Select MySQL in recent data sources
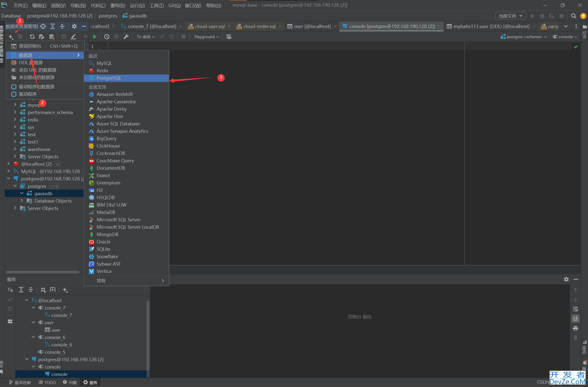 [x=126, y=63]
